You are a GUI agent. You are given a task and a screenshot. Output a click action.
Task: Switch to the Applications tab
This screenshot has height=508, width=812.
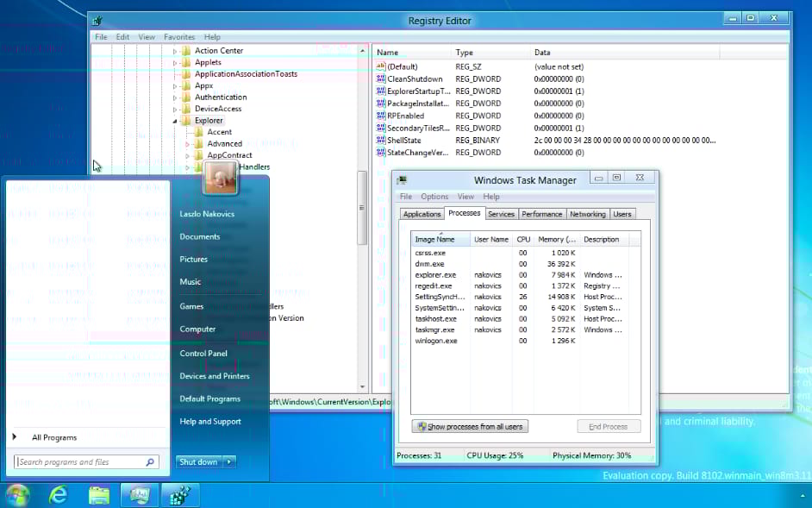422,214
